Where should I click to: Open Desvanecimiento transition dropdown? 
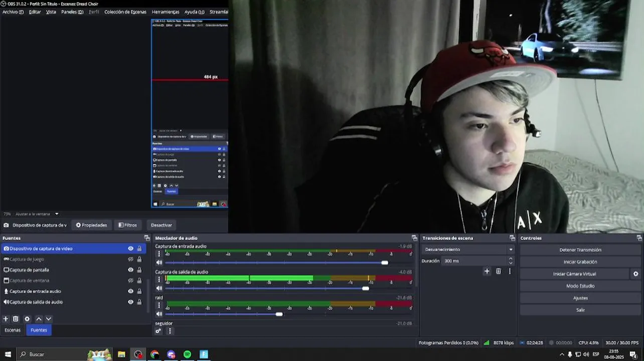click(468, 249)
